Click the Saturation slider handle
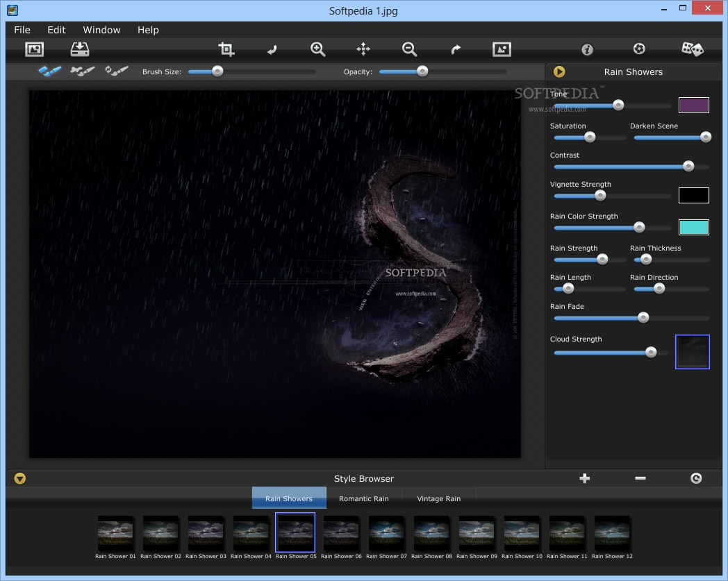The width and height of the screenshot is (728, 581). coord(590,137)
